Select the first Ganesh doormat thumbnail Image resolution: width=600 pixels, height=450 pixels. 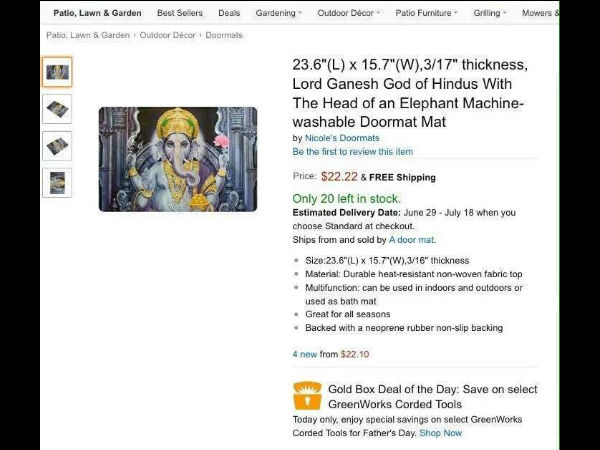57,72
